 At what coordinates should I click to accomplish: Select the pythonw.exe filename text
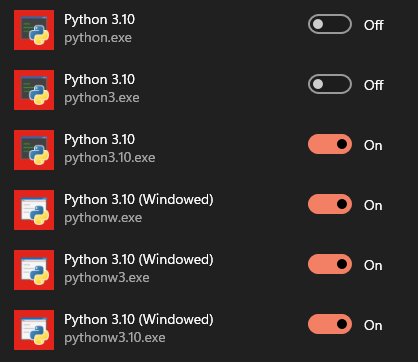point(103,218)
